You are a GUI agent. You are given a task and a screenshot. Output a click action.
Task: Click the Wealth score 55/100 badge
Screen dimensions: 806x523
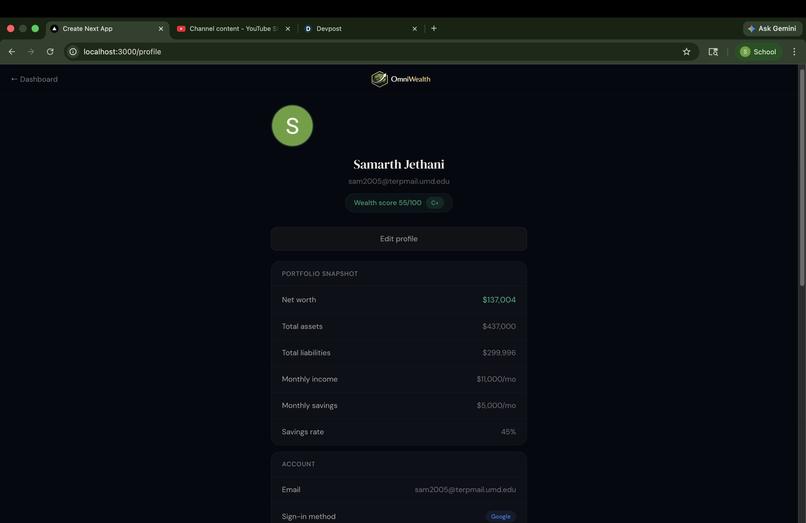pos(398,203)
